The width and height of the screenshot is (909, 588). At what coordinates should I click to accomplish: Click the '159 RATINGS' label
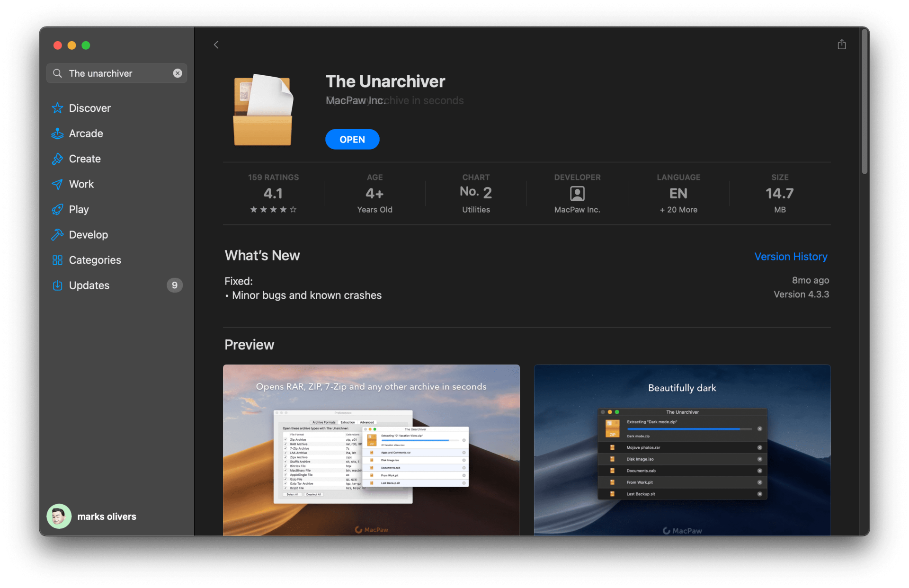click(273, 178)
